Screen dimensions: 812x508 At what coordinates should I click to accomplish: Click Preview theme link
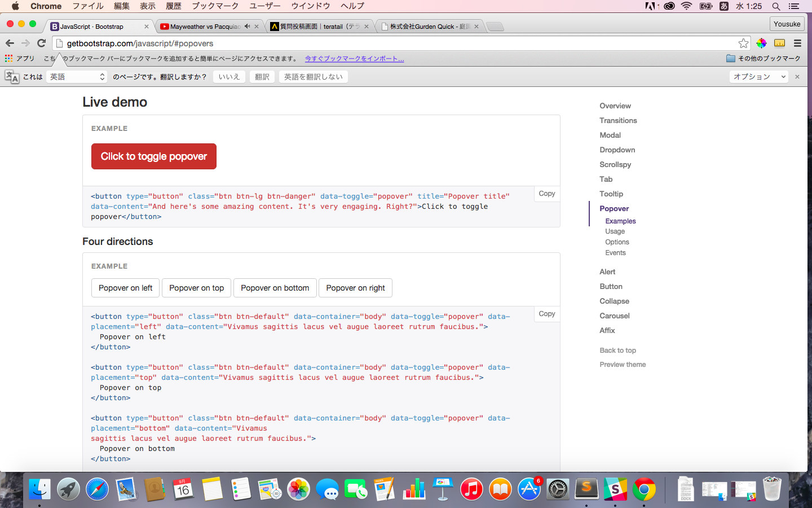click(x=623, y=365)
